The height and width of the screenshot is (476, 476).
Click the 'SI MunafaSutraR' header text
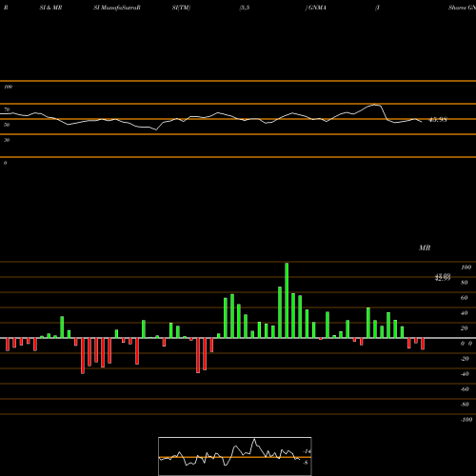[x=117, y=8]
